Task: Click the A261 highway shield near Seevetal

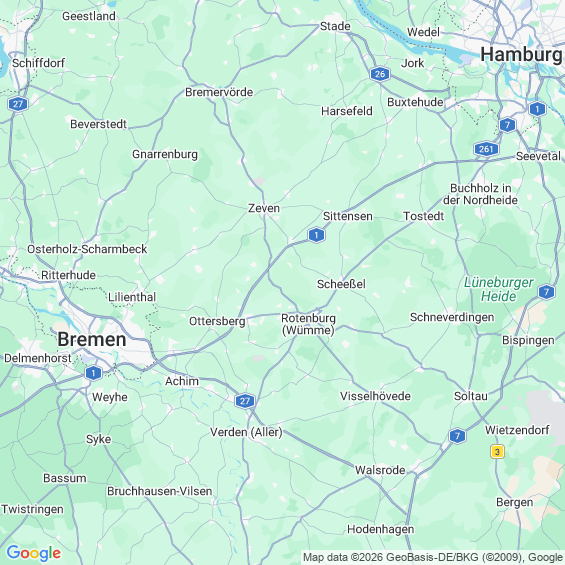Action: point(486,148)
